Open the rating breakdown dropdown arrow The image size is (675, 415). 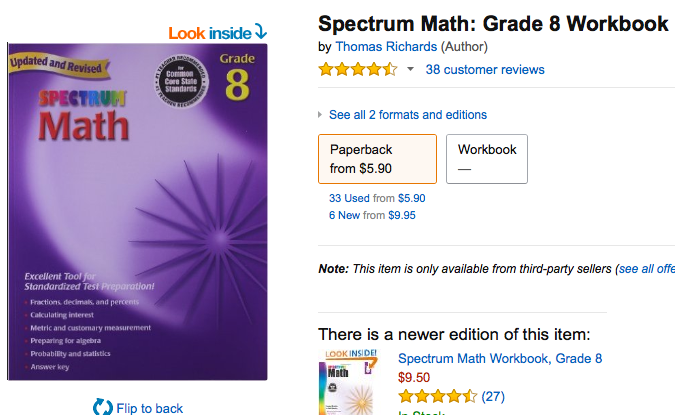(410, 69)
